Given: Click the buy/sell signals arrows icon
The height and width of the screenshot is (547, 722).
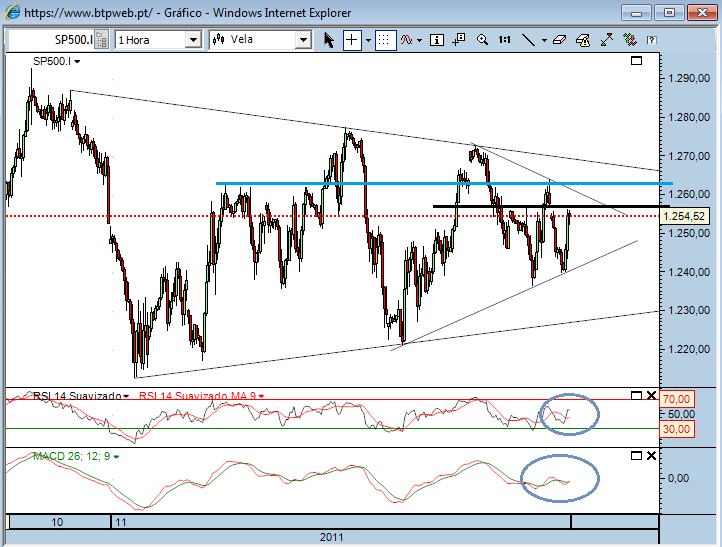Looking at the screenshot, I should click(629, 40).
